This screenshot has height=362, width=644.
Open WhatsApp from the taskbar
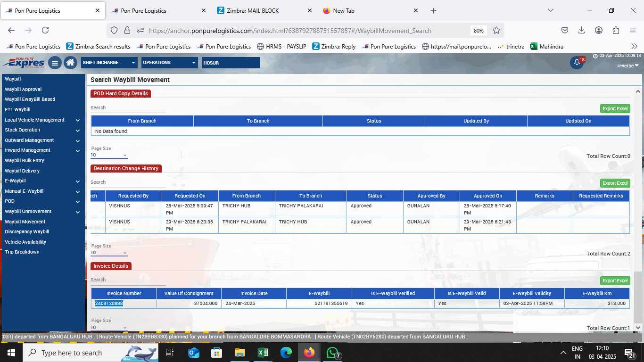332,353
